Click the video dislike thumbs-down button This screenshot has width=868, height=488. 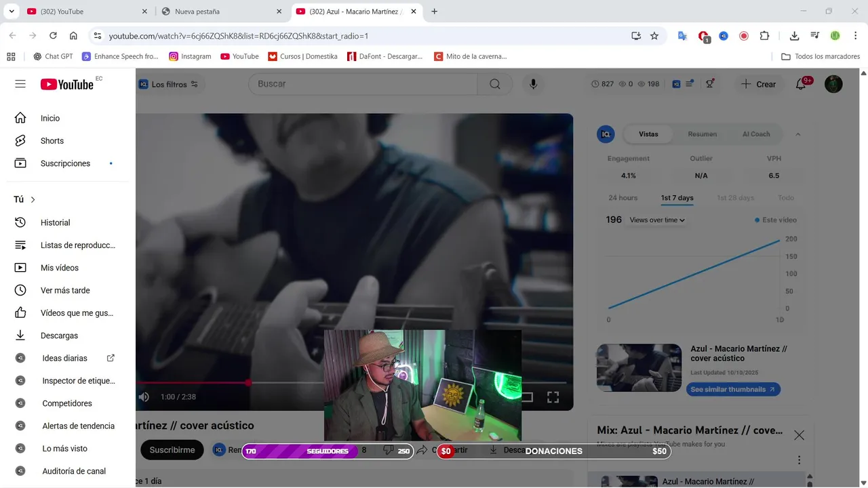[389, 450]
